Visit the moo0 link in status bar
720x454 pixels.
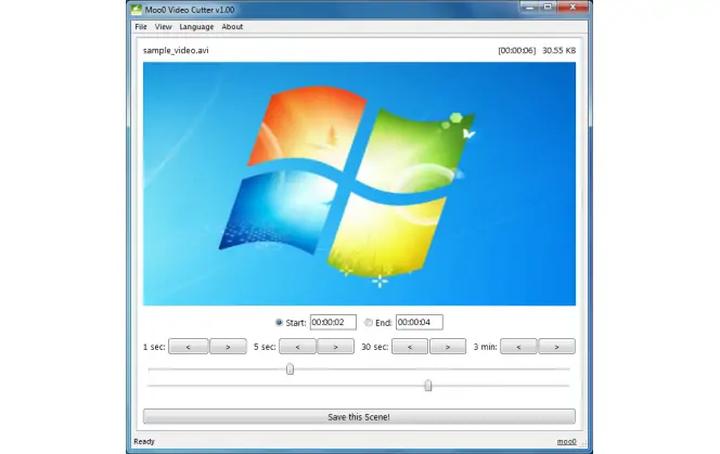pyautogui.click(x=566, y=441)
